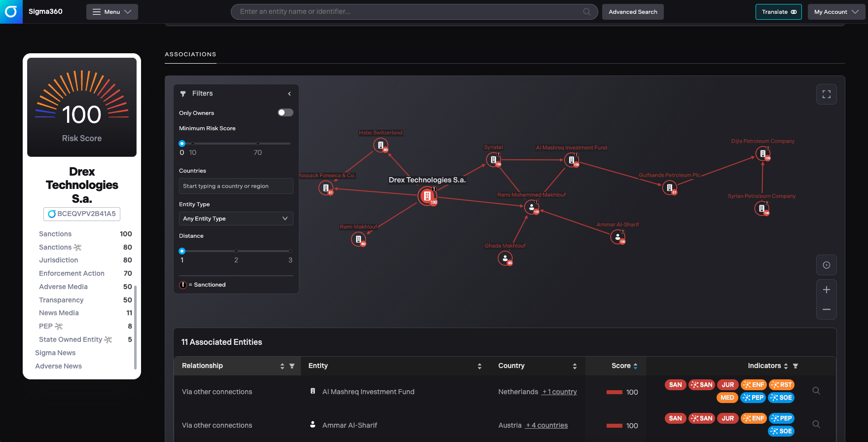Screen dimensions: 868x442
Task: Select the Ghada Makhlouf person node
Action: (505, 258)
